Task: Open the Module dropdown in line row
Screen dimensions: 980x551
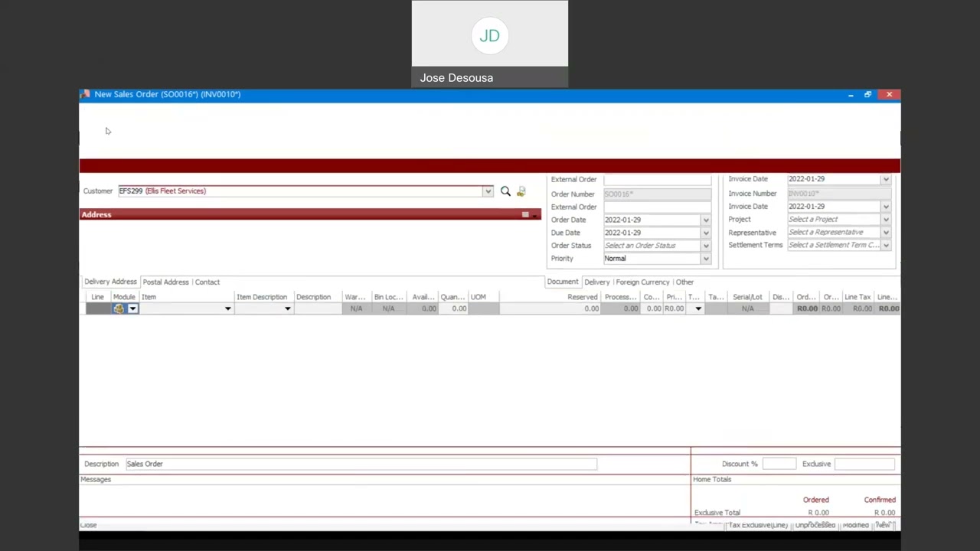Action: click(132, 308)
